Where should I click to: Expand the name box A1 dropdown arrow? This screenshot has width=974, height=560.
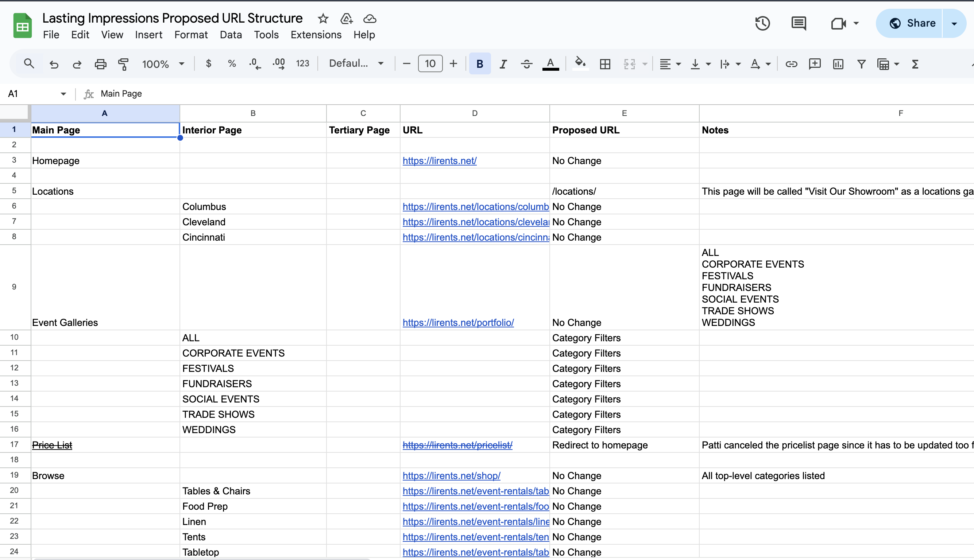click(x=63, y=94)
